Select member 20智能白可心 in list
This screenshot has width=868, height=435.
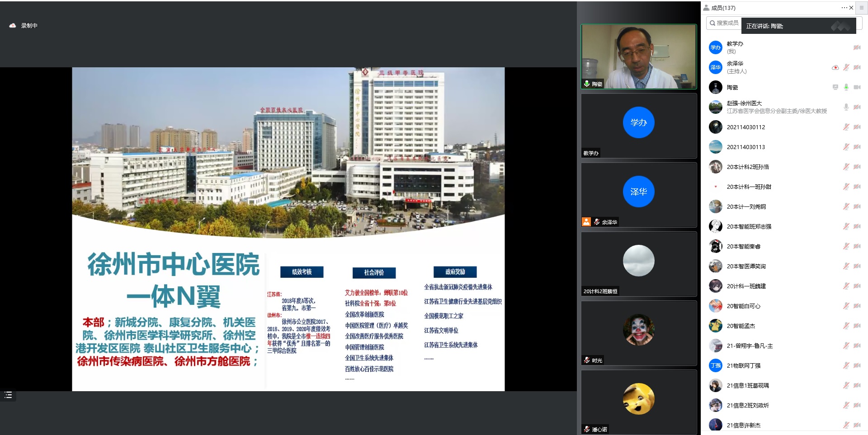784,306
